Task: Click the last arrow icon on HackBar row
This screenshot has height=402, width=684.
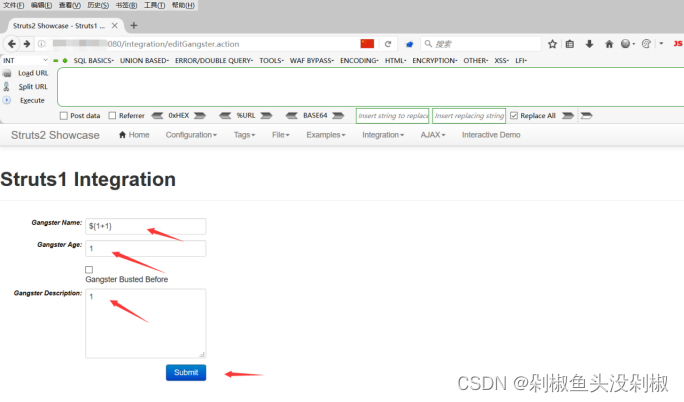Action: coord(587,116)
